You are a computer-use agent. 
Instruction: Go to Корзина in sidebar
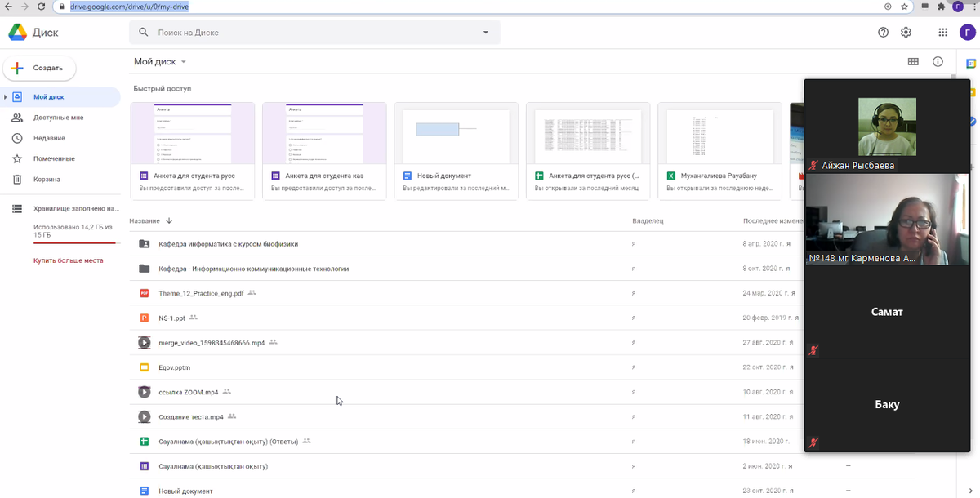point(47,180)
